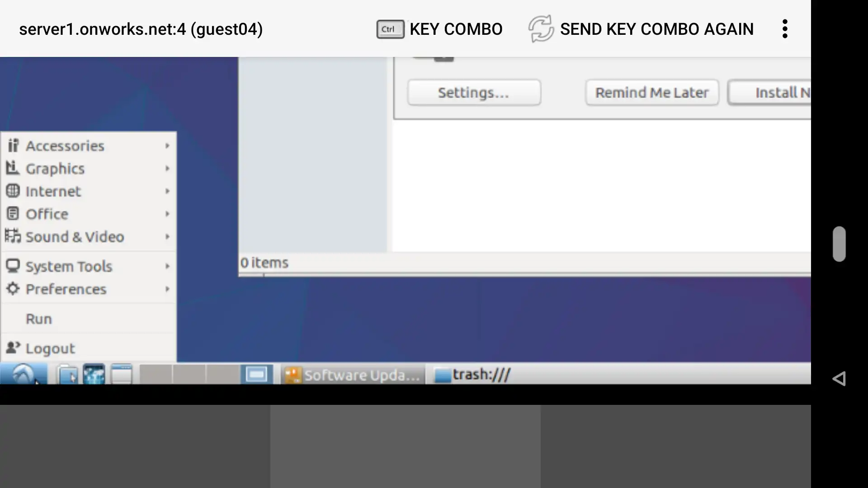Click Remind Me Later in update dialog
The height and width of the screenshot is (488, 868).
coord(651,92)
